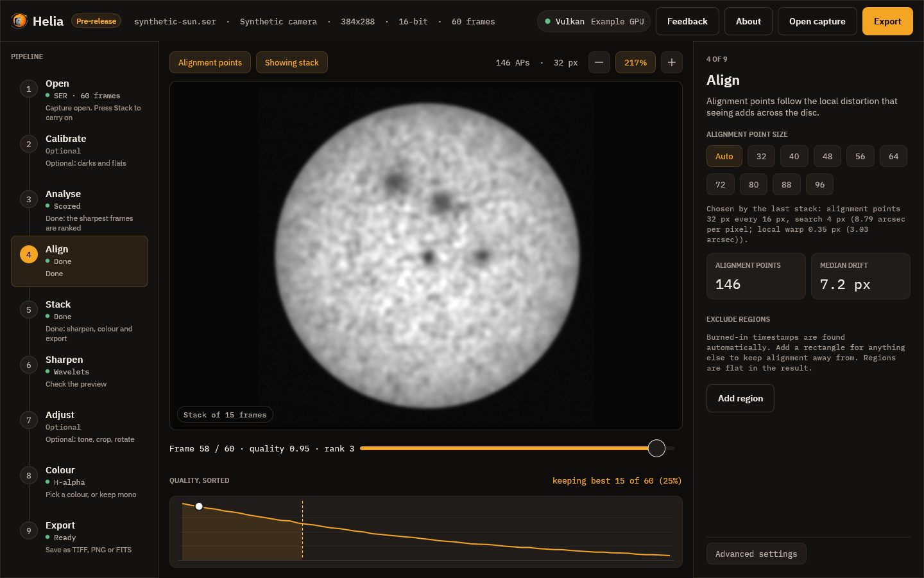Click the Pre-release badge

click(96, 21)
